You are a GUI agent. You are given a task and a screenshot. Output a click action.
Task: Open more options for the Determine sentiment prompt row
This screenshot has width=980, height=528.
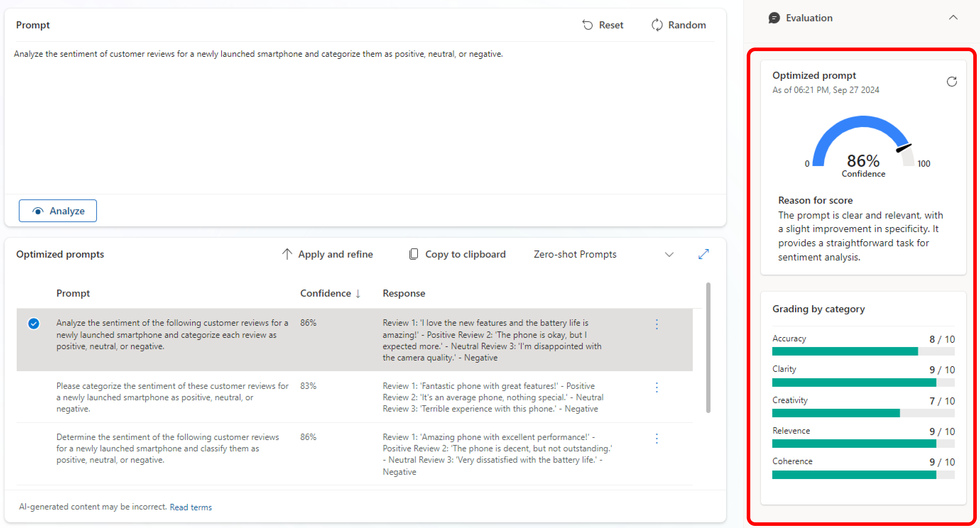(x=657, y=438)
